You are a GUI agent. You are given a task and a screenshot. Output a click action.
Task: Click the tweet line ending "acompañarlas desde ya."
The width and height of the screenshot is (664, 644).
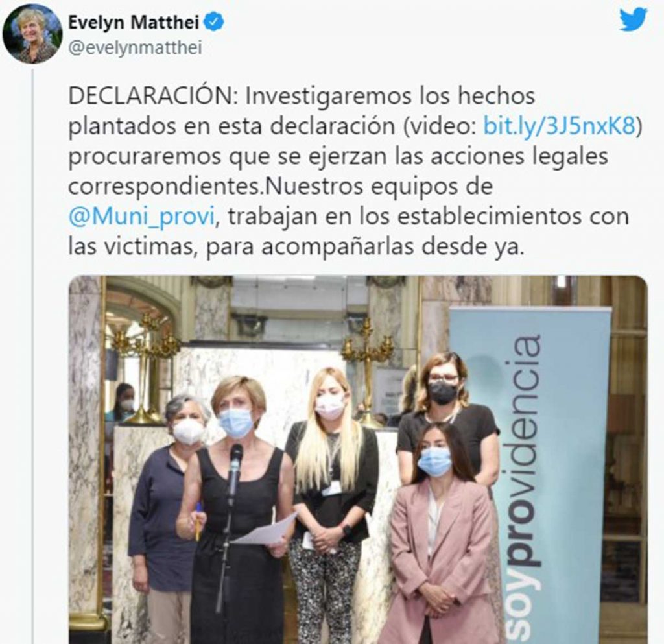[296, 247]
